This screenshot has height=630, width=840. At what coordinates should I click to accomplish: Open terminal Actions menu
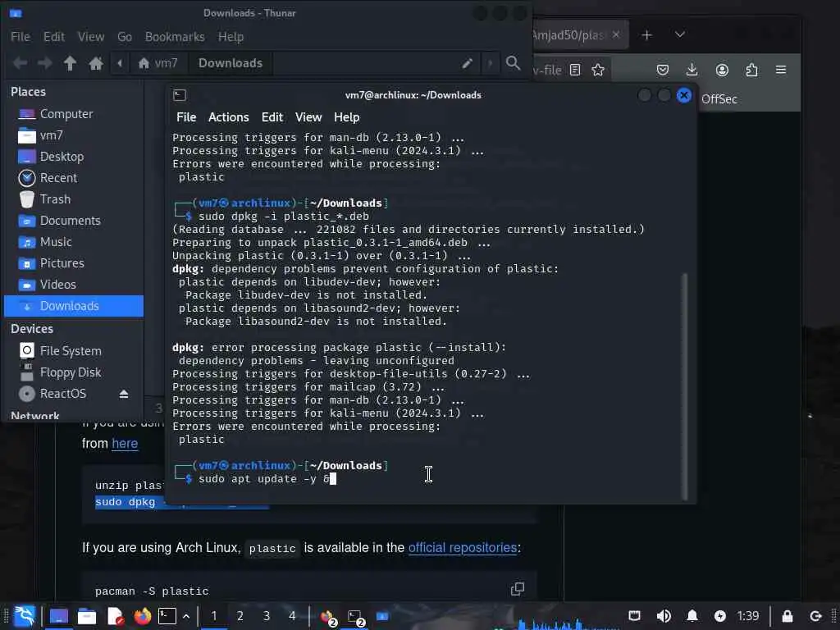click(229, 117)
